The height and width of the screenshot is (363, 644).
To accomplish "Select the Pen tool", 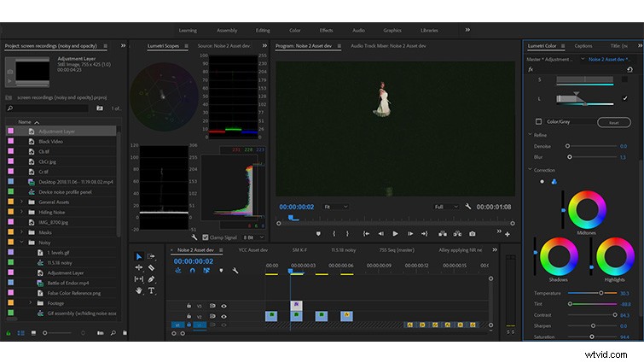I will click(x=151, y=279).
